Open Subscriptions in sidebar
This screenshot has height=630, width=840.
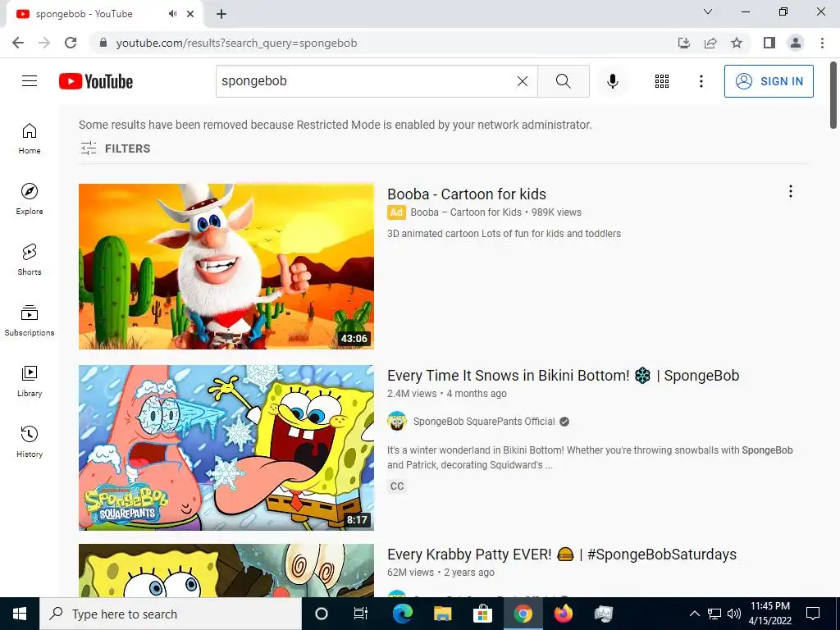(30, 320)
